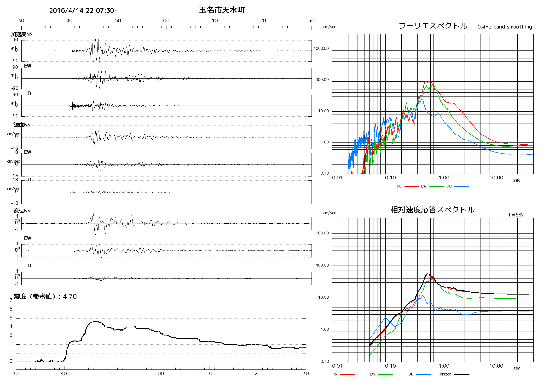Screen dimensions: 555x392
Task: Click the timestamp 2016/4/14 22:07:30-
Action: pos(83,11)
